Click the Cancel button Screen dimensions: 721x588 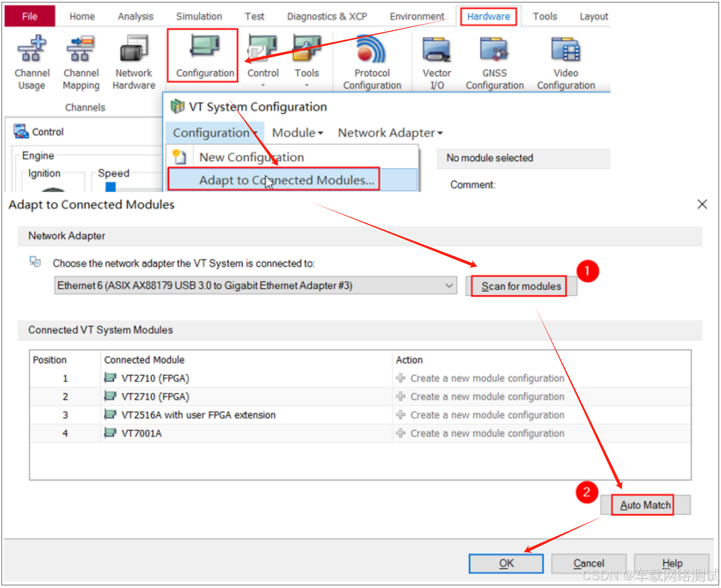[589, 563]
